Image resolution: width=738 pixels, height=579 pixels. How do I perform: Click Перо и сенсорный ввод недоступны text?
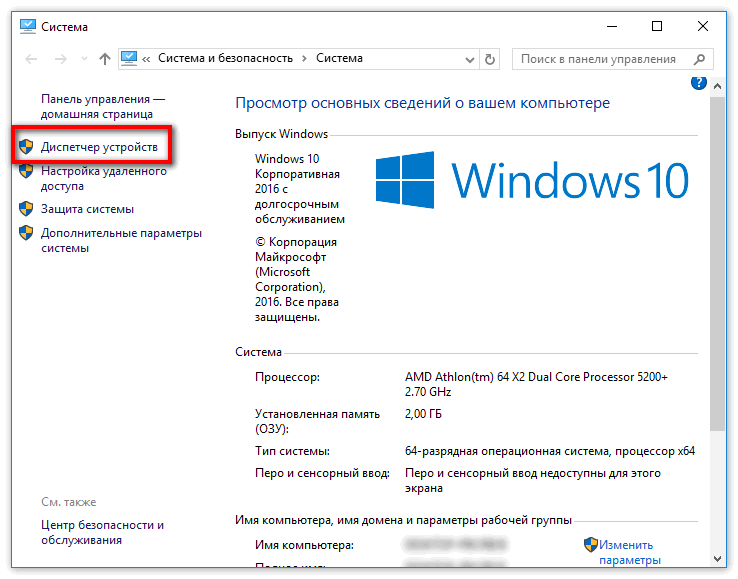coord(533,481)
